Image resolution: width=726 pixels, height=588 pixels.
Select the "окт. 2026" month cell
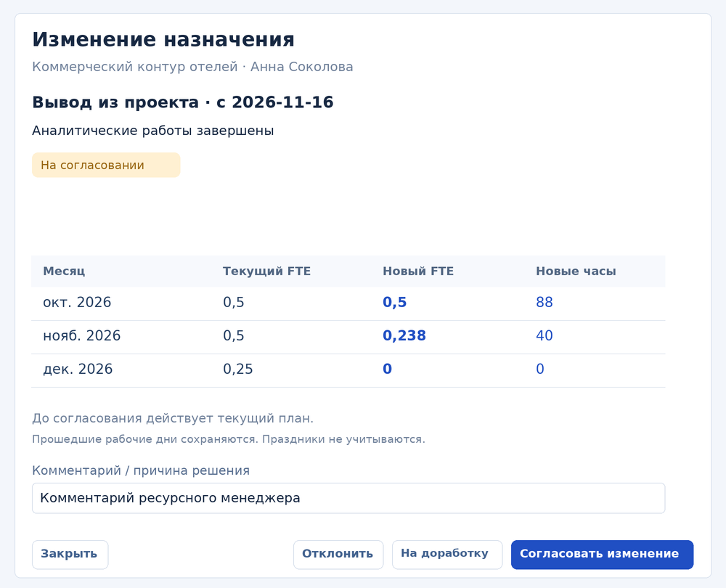click(x=77, y=302)
